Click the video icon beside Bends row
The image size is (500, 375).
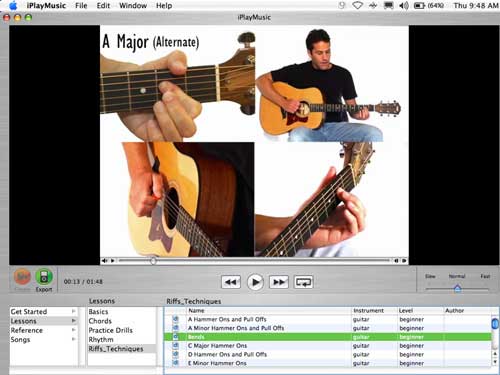(175, 337)
